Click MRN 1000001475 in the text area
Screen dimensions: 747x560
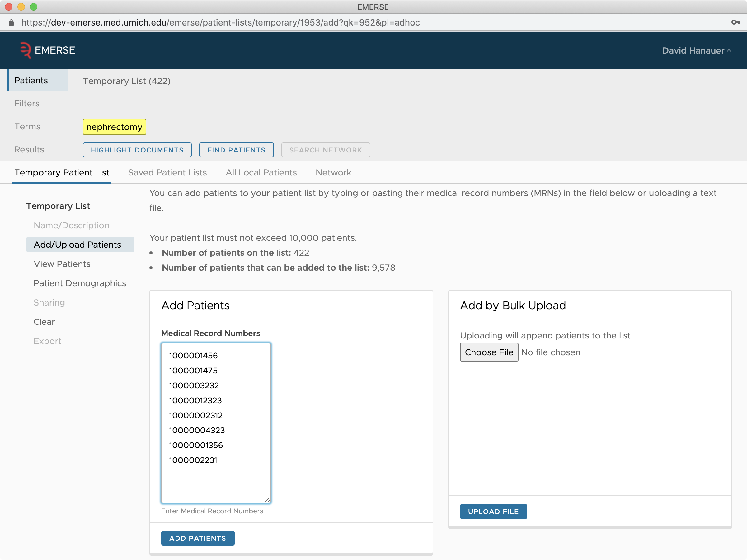pos(194,370)
